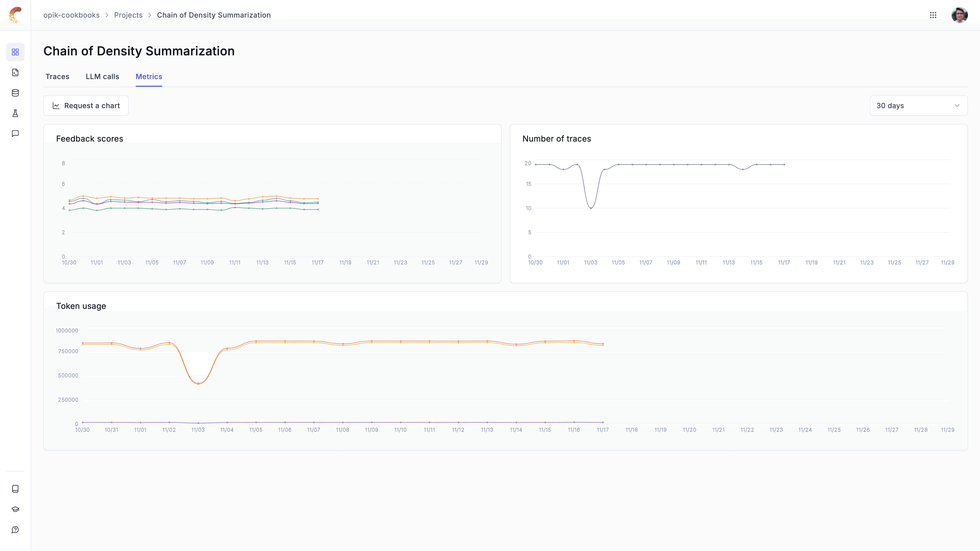Go to opik-cookbooks breadcrumb link

coord(71,15)
